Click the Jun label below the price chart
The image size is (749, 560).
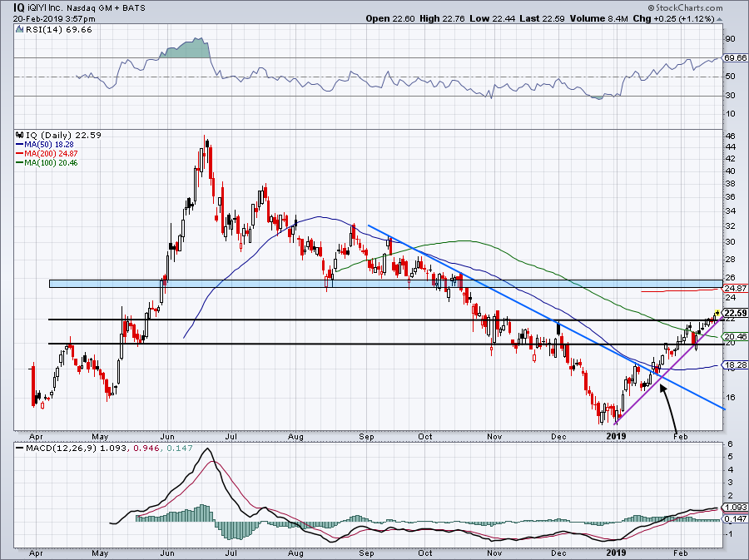[x=167, y=436]
